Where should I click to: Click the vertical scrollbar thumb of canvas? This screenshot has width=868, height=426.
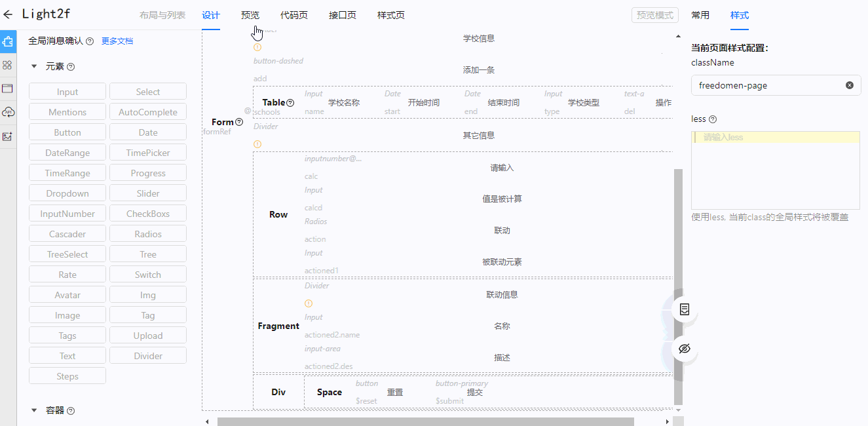coord(678,286)
